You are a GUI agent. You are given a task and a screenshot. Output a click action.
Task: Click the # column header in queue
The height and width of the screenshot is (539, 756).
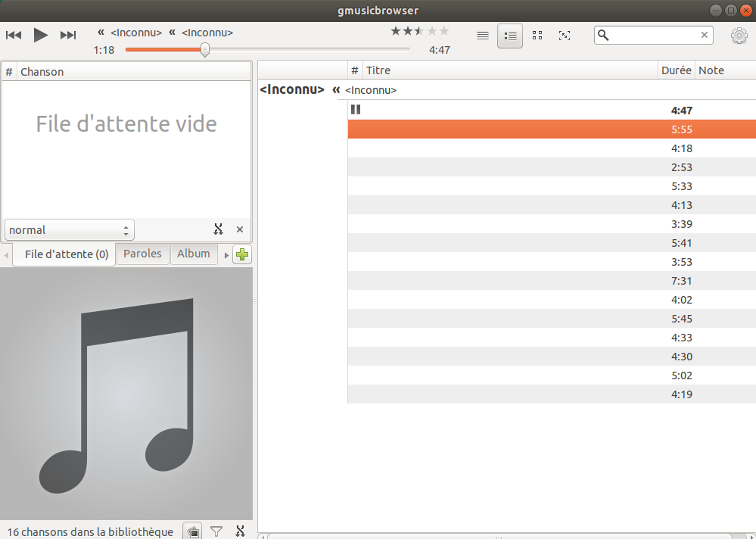click(9, 72)
